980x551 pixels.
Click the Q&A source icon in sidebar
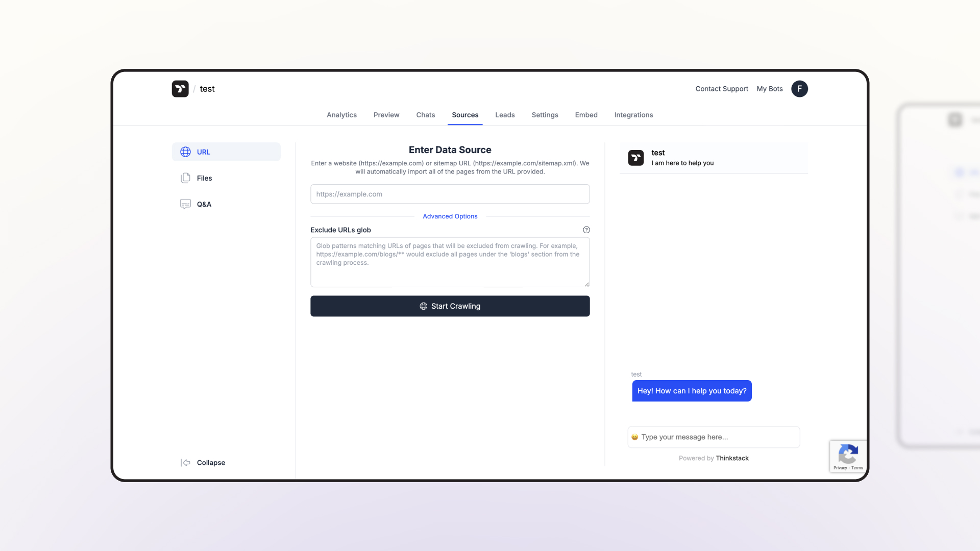tap(185, 204)
